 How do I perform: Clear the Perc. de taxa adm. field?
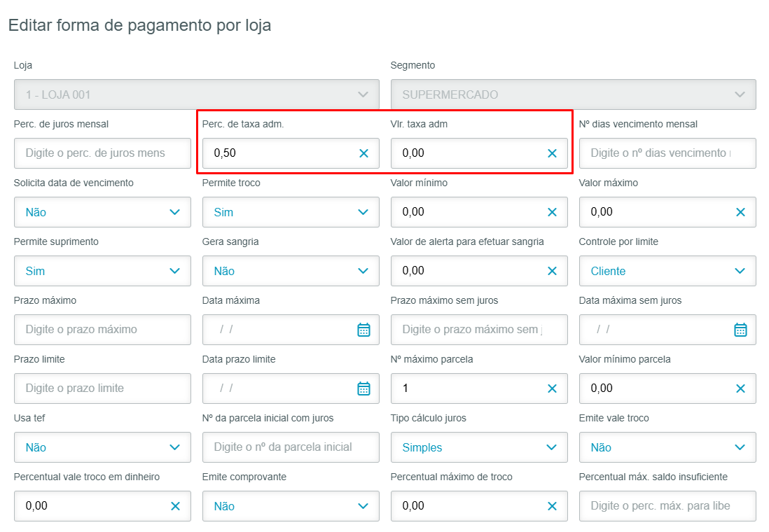click(363, 153)
